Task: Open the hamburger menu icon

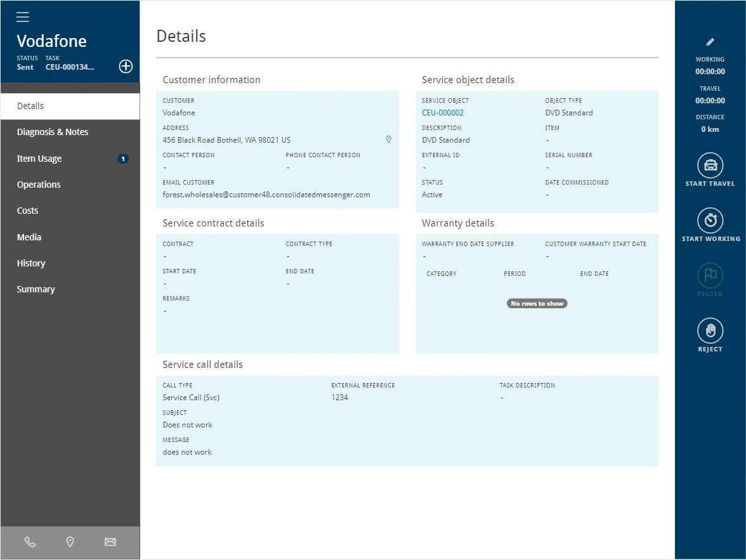Action: 23,17
